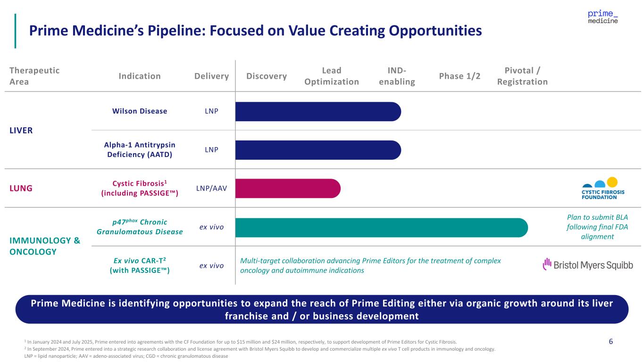Select the Phase 1/2 column header
644x362 pixels.
pyautogui.click(x=460, y=76)
